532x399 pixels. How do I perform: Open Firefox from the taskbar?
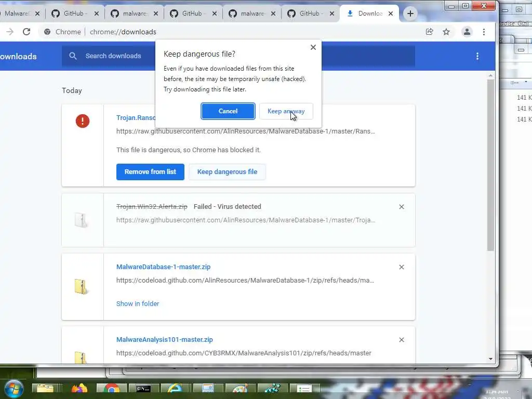pyautogui.click(x=79, y=389)
